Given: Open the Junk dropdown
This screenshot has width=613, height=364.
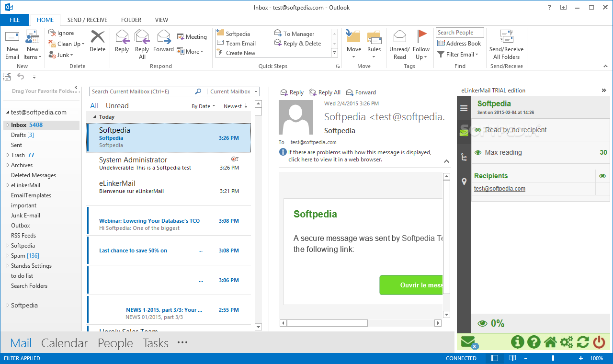Looking at the screenshot, I should pyautogui.click(x=60, y=55).
